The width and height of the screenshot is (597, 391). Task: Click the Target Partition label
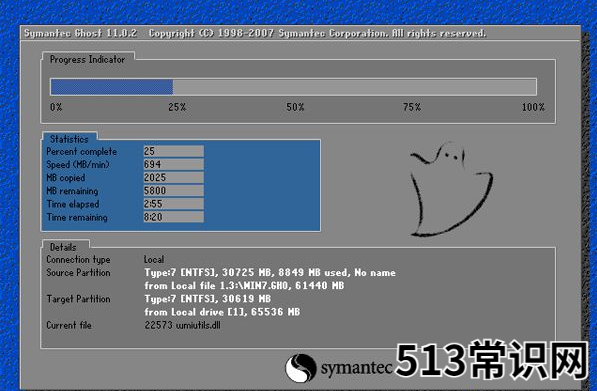coord(78,299)
